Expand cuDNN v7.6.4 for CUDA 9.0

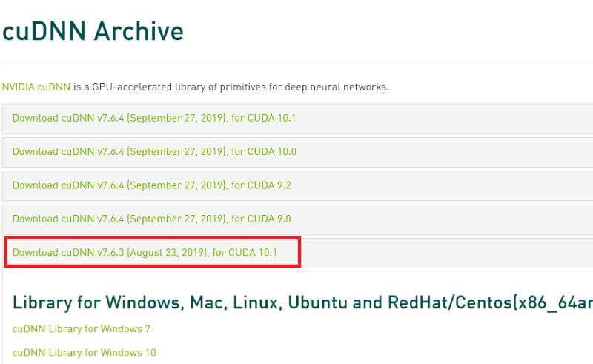151,219
